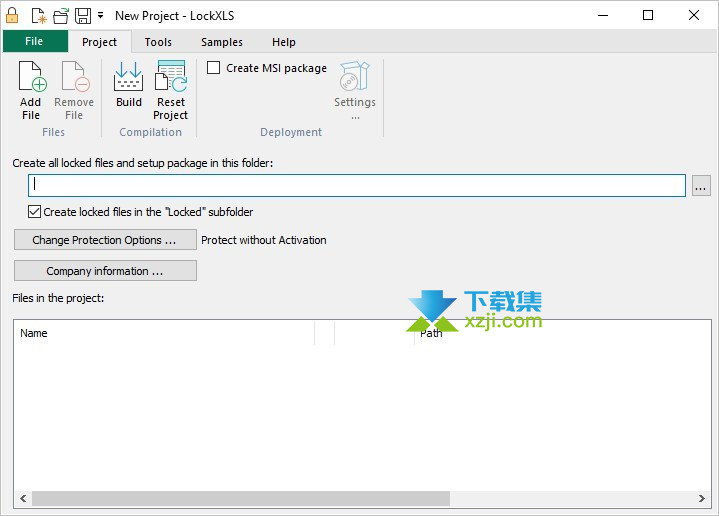Screen dimensions: 719x516
Task: Click the scroll left arrow in file list
Action: tap(23, 499)
